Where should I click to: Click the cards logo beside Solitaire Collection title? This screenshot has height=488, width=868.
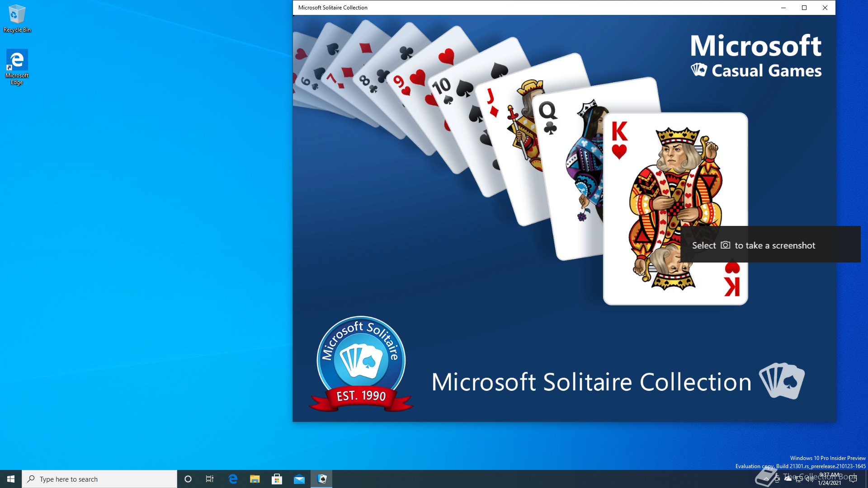tap(782, 380)
